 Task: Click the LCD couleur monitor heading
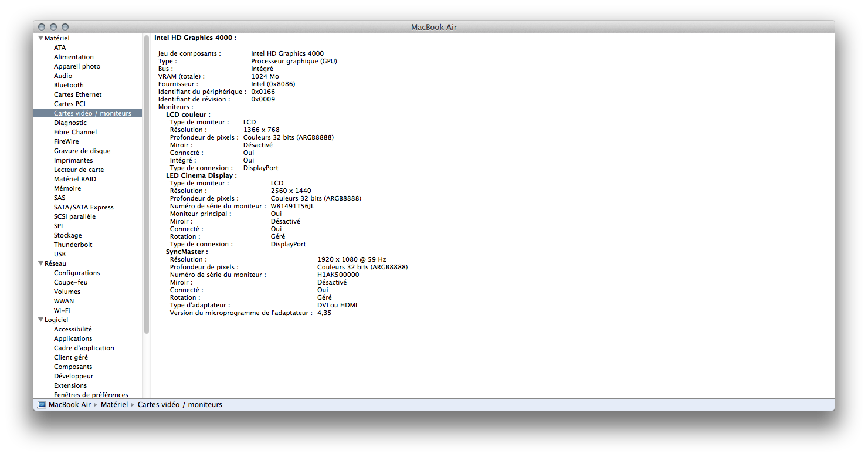188,114
